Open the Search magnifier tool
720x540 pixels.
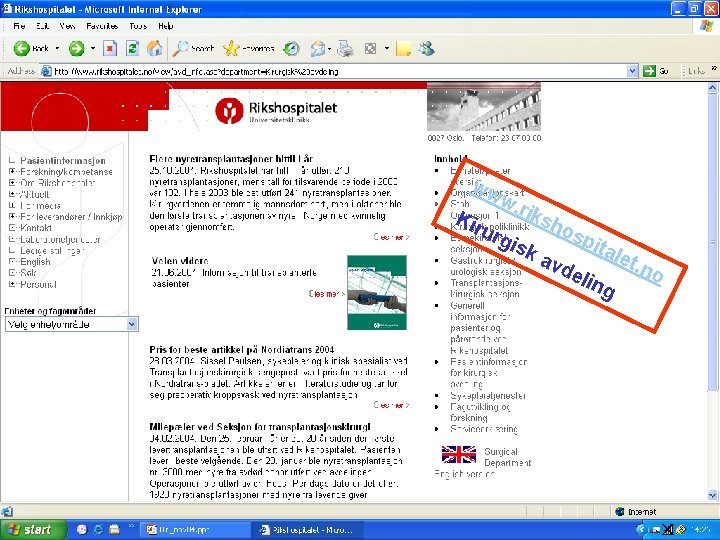[193, 48]
